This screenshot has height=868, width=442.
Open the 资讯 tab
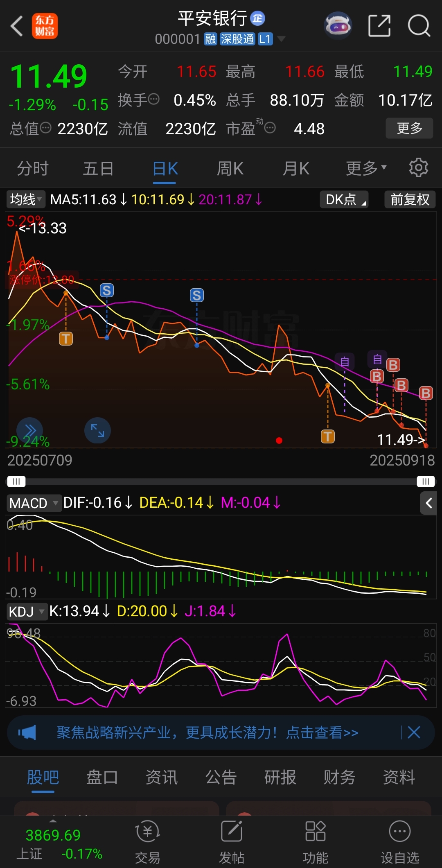(162, 777)
